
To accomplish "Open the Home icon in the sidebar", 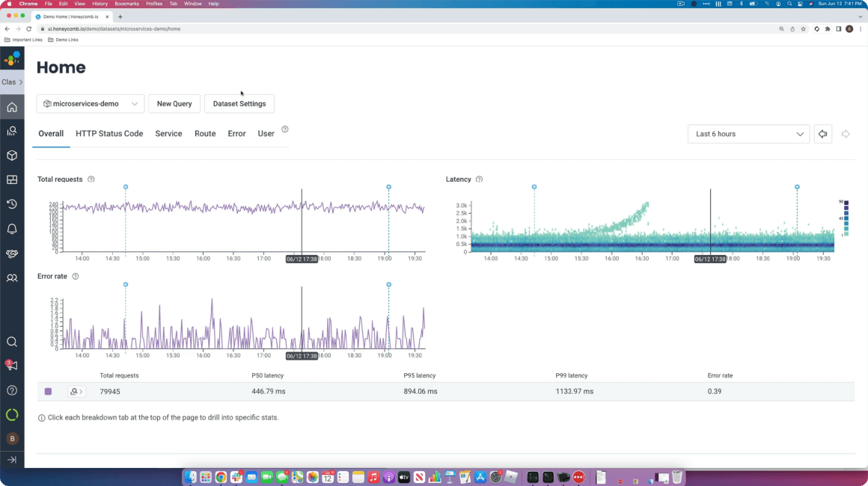I will 12,107.
